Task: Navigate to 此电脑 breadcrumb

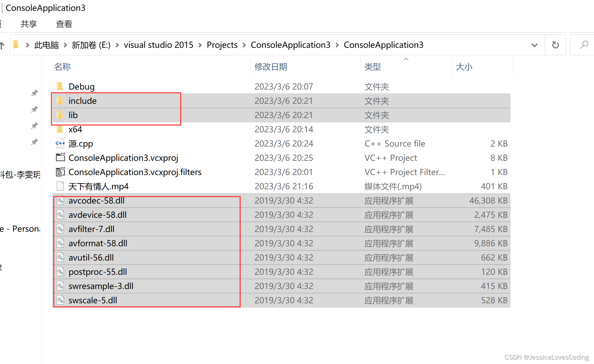Action: (x=47, y=45)
